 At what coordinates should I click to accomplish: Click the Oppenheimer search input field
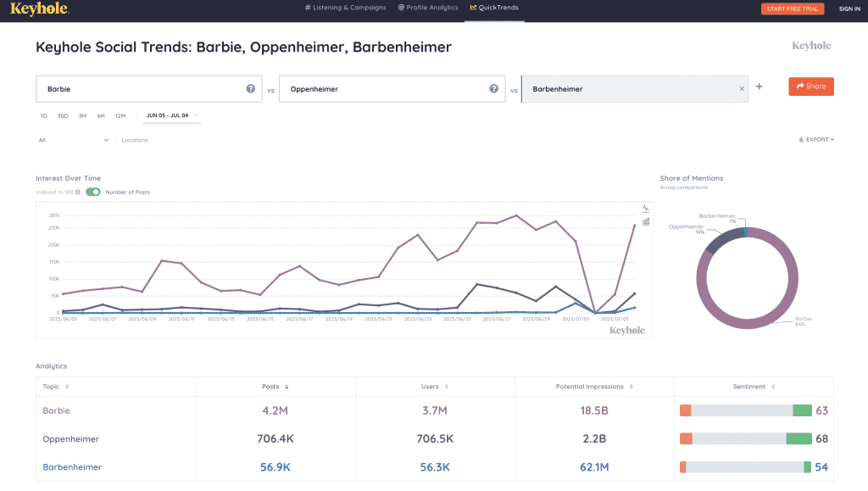click(392, 88)
